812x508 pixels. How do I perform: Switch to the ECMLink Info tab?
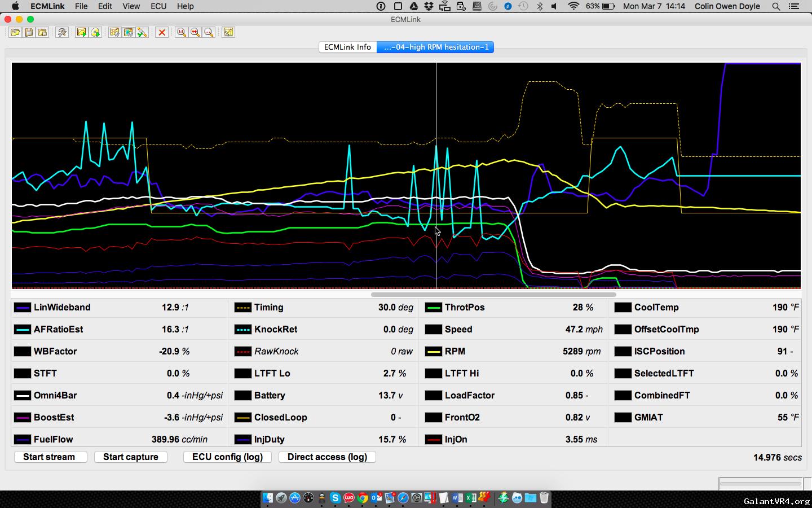click(347, 47)
